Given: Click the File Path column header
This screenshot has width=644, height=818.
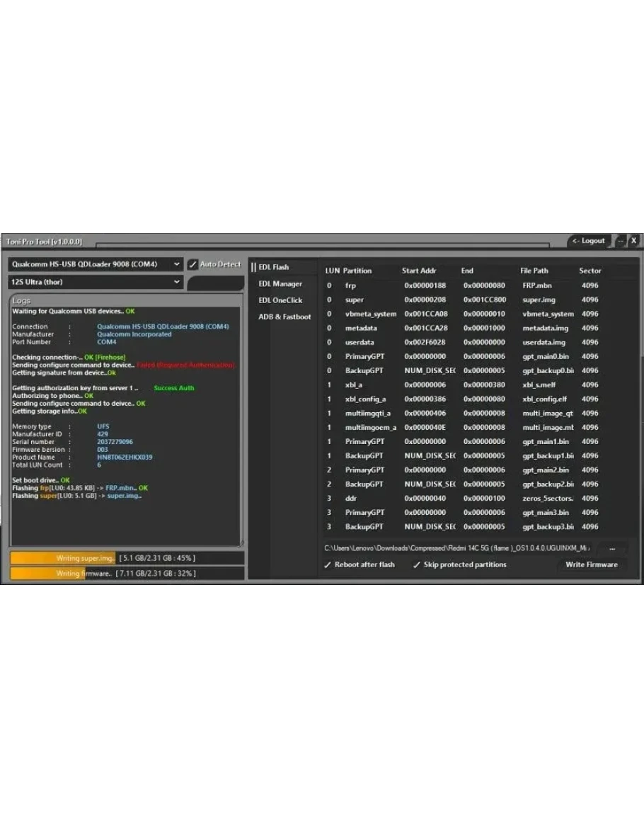Looking at the screenshot, I should 534,271.
